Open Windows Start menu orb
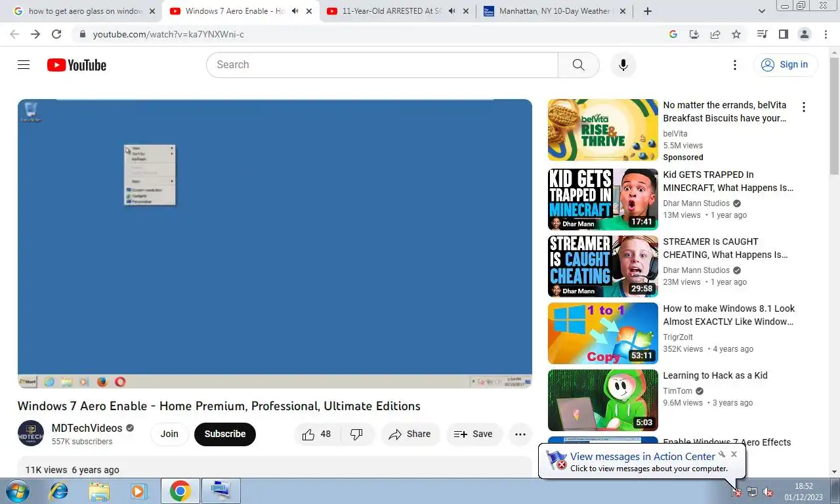The height and width of the screenshot is (504, 840). coord(16,491)
